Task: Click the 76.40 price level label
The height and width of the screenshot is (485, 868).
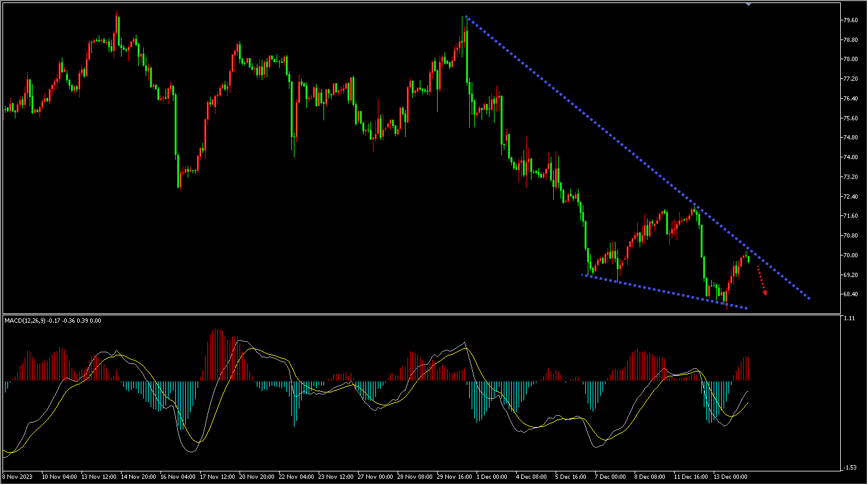Action: [x=849, y=98]
